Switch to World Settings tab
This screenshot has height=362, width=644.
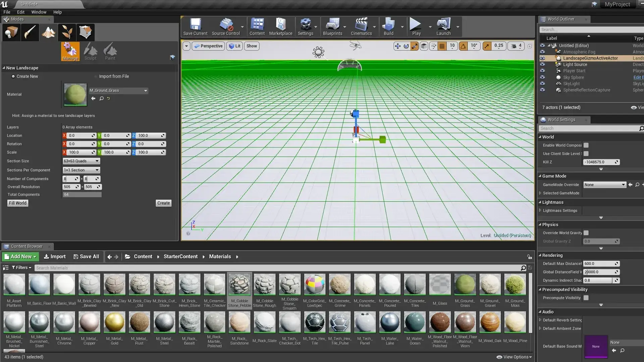[x=561, y=120]
